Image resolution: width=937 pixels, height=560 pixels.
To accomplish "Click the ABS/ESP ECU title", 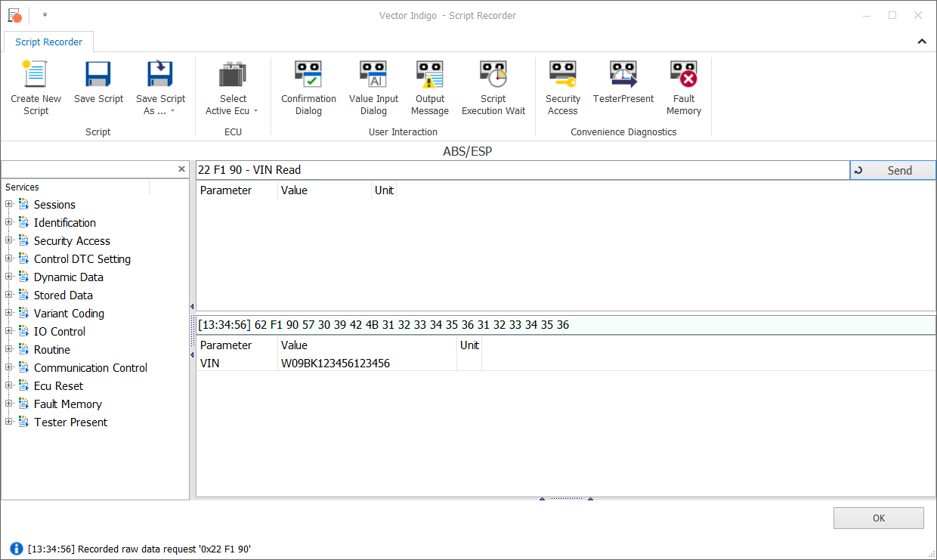I will 468,152.
